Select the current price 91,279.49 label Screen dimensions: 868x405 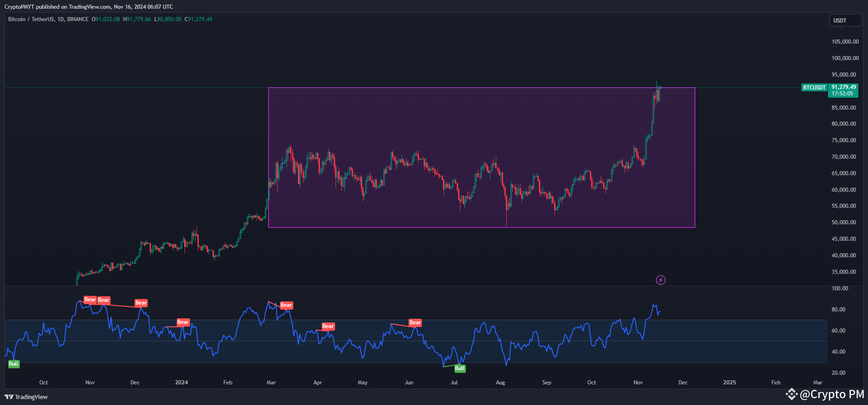click(844, 87)
